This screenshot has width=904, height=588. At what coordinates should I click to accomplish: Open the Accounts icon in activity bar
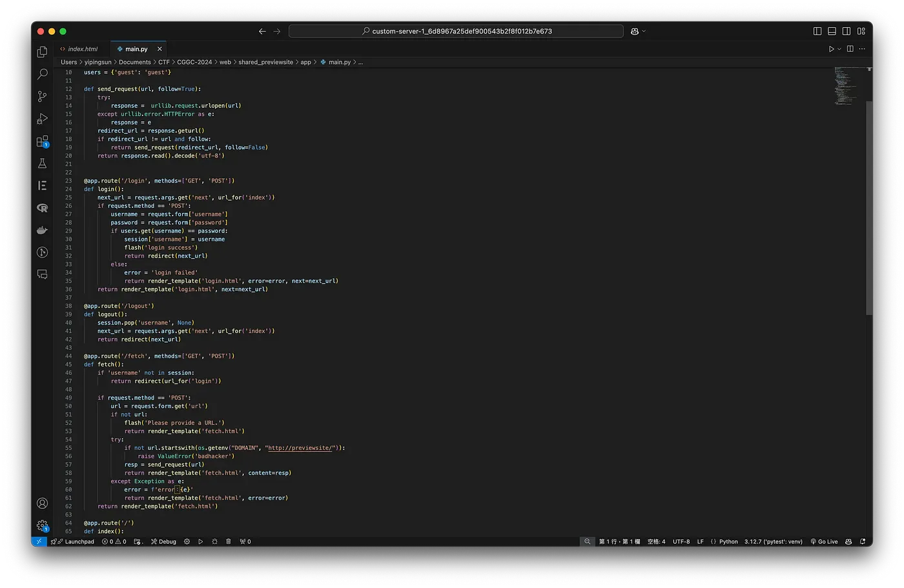tap(43, 503)
